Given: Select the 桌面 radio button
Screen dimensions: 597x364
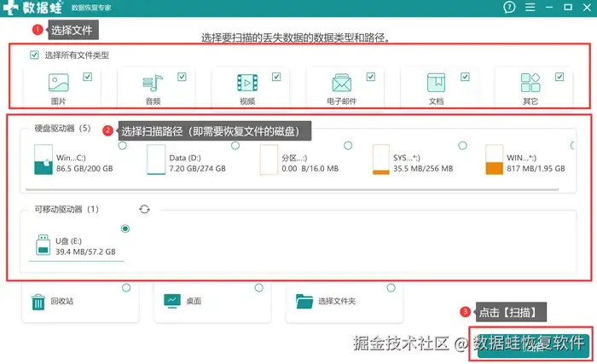Looking at the screenshot, I should pyautogui.click(x=259, y=287).
